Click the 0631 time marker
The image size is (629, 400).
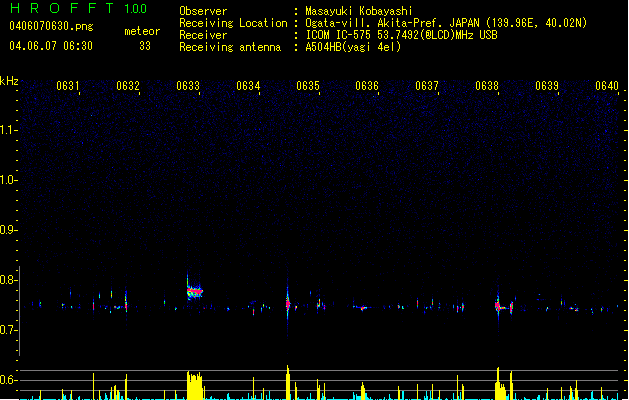point(68,86)
